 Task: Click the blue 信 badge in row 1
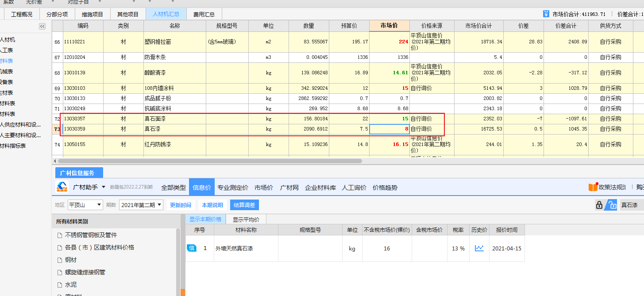191,248
